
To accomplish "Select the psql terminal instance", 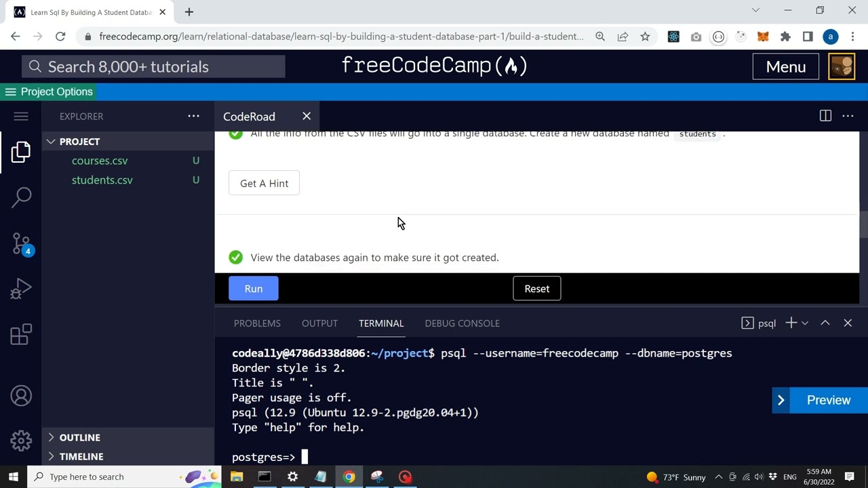I will click(x=759, y=323).
